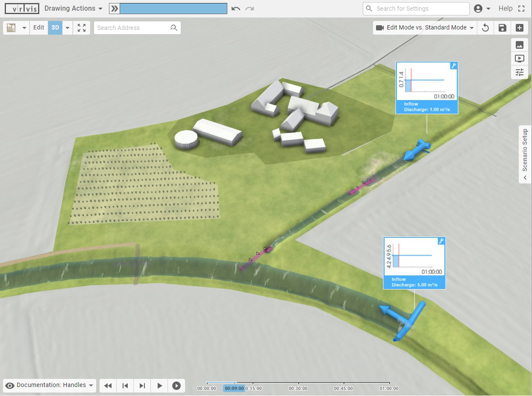This screenshot has width=532, height=396.
Task: Click the undo arrow icon
Action: click(236, 9)
